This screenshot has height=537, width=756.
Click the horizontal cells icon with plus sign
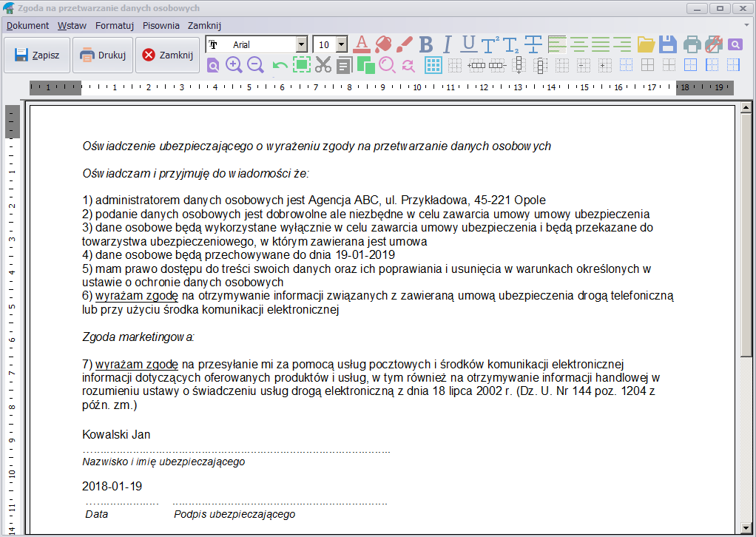pyautogui.click(x=476, y=65)
